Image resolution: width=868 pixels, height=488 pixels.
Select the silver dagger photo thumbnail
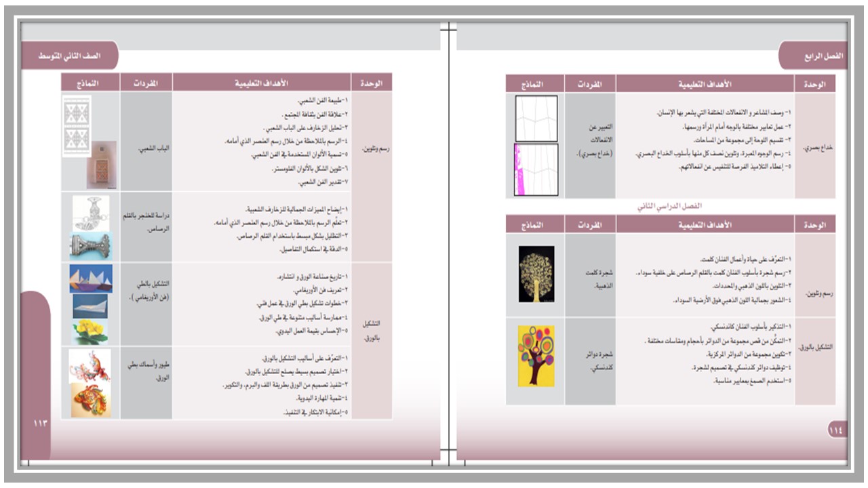tap(90, 246)
